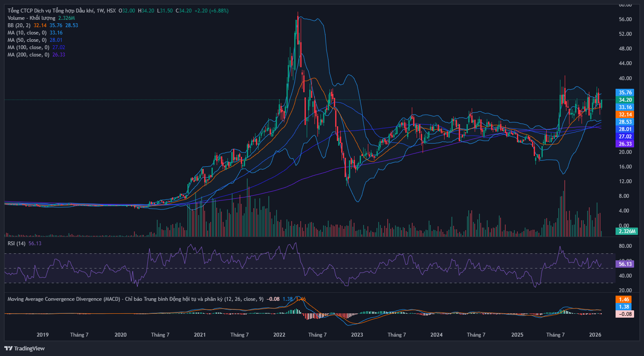Viewport: 644px width, 356px height.
Task: Click the 2026 label on time axis
Action: (595, 335)
